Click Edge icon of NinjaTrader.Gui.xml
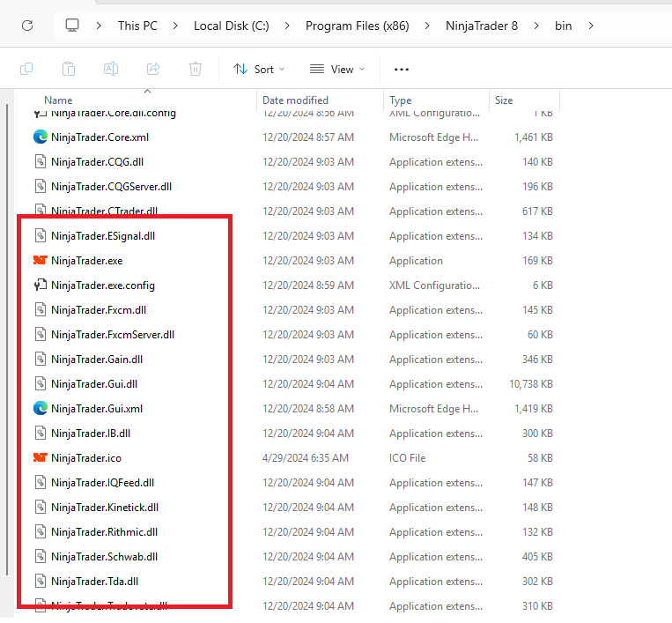The height and width of the screenshot is (623, 672). (41, 408)
